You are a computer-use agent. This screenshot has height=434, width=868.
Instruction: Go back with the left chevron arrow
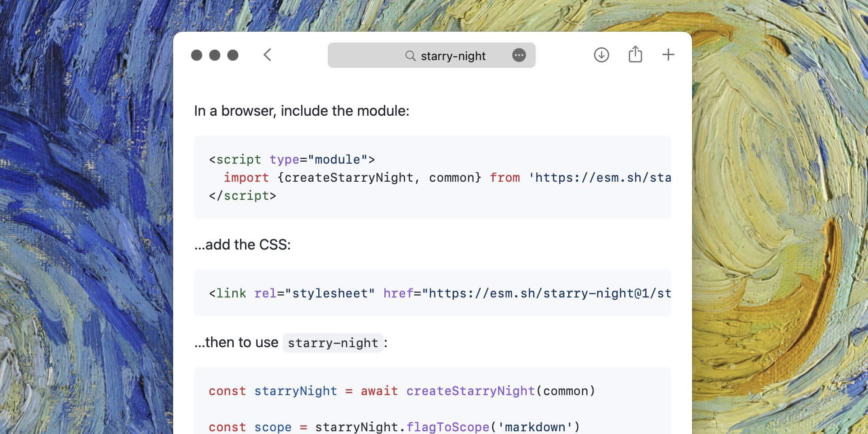point(267,55)
